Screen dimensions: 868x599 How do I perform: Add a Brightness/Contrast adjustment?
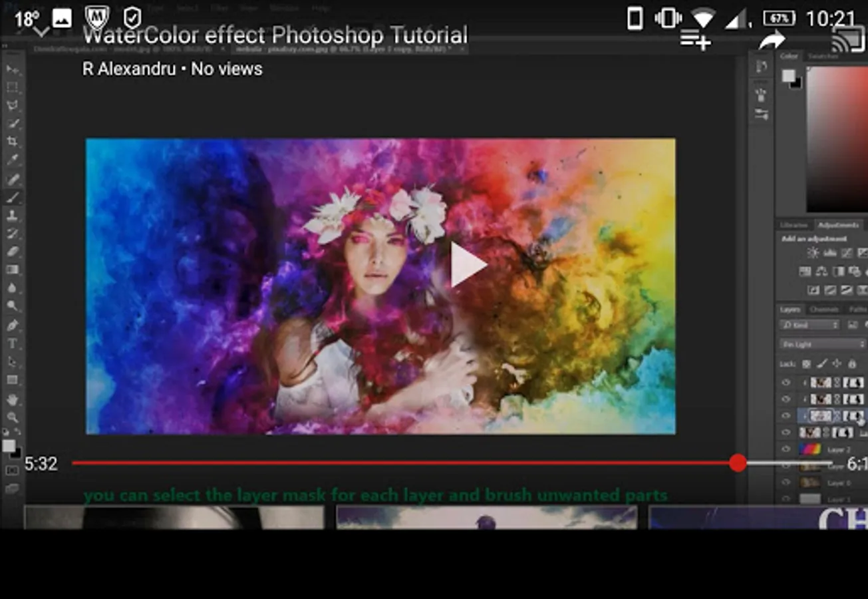[x=813, y=253]
